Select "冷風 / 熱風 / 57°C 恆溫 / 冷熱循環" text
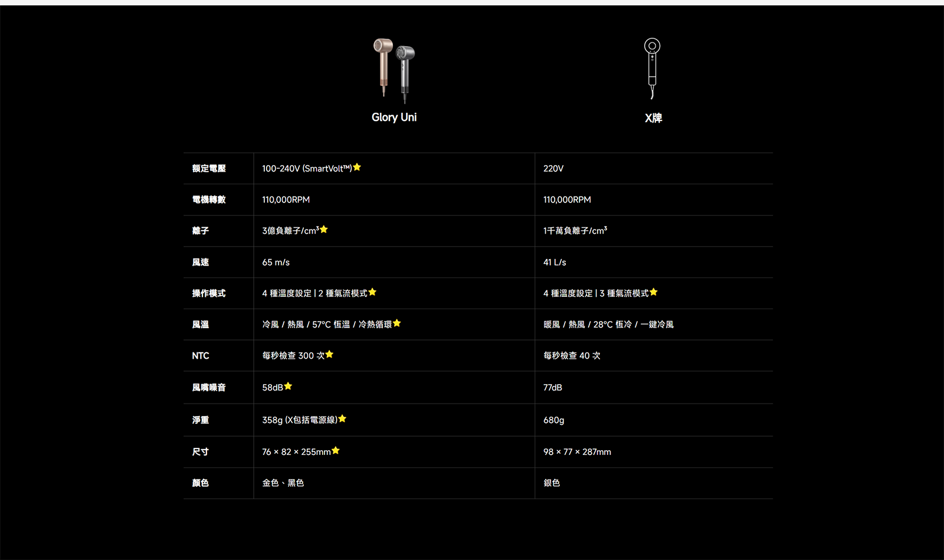The image size is (944, 560). click(327, 325)
